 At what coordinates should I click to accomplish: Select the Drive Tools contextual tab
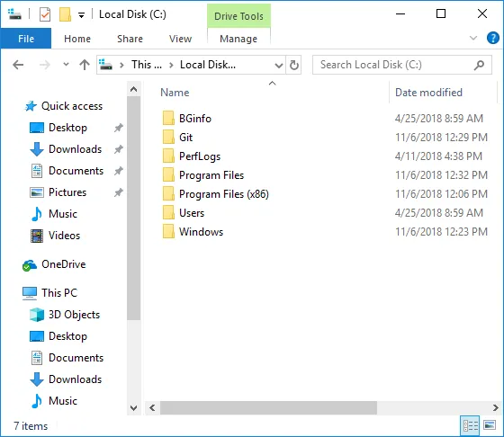[238, 16]
